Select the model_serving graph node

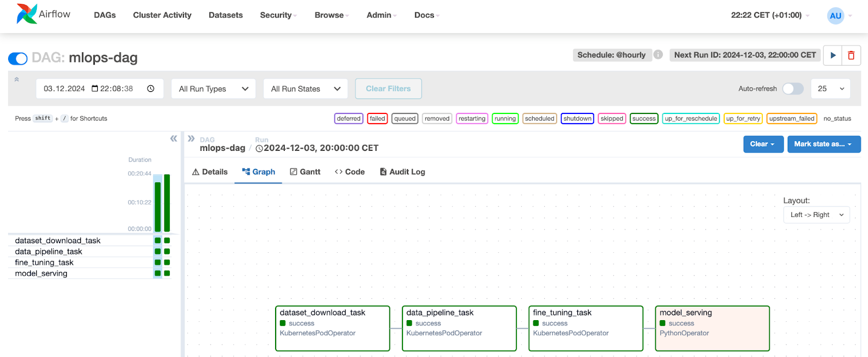click(x=712, y=328)
